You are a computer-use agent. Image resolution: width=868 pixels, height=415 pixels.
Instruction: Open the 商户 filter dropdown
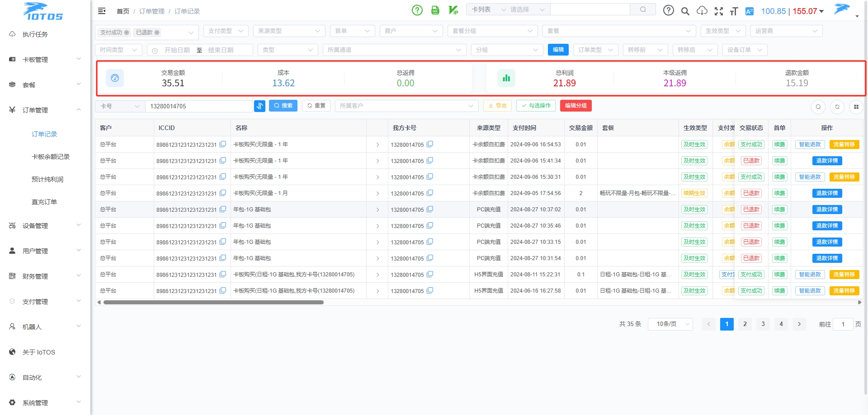pos(411,31)
